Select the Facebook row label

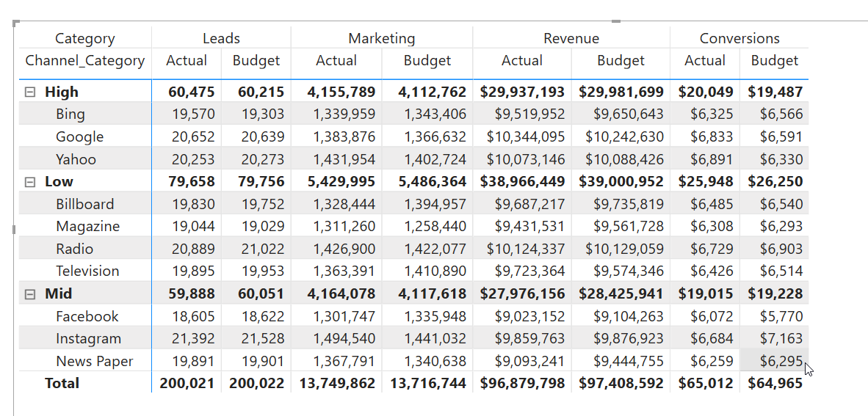click(87, 316)
